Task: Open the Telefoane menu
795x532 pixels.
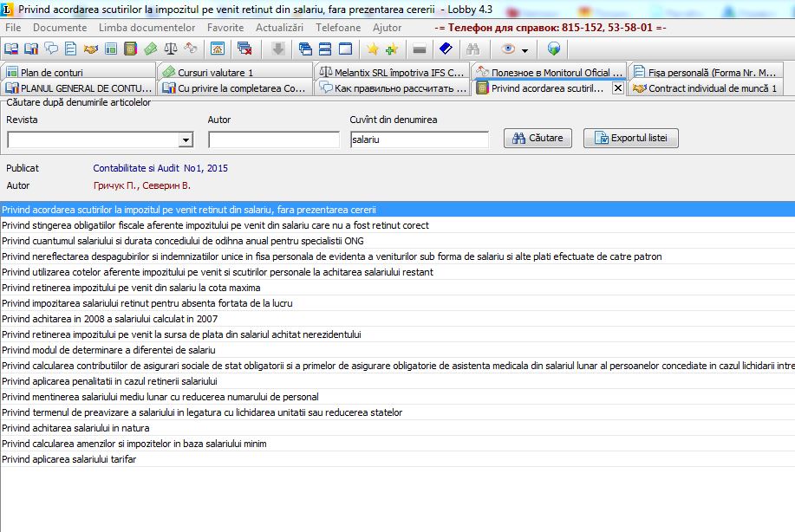Action: click(338, 28)
